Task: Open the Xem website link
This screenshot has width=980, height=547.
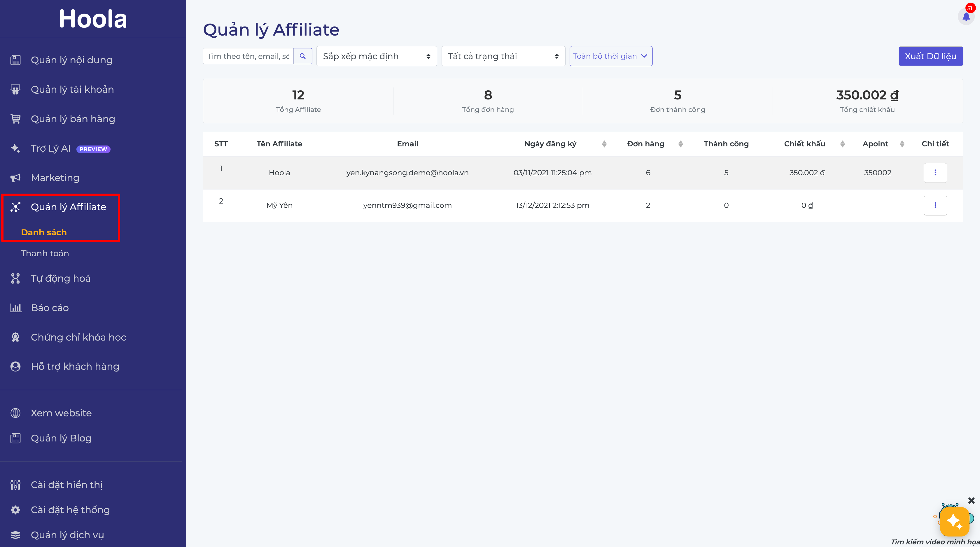Action: coord(61,413)
